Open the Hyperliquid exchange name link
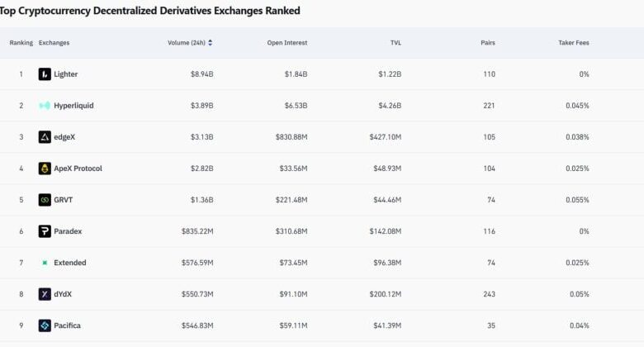Image resolution: width=644 pixels, height=347 pixels. tap(75, 106)
